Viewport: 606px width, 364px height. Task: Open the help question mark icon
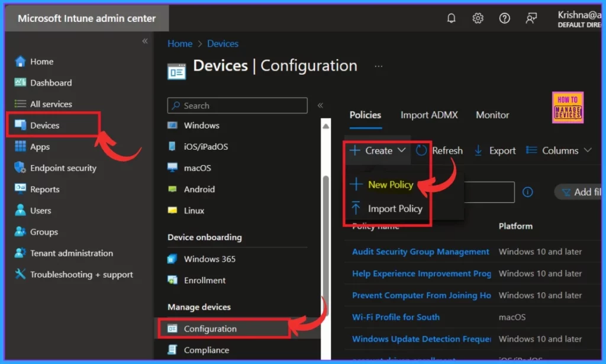(504, 18)
